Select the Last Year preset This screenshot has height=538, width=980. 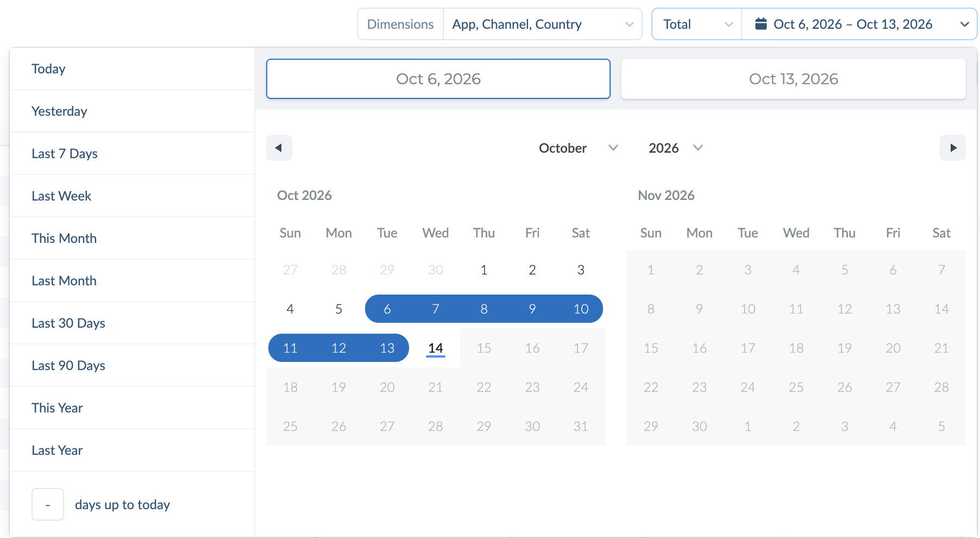(x=132, y=450)
